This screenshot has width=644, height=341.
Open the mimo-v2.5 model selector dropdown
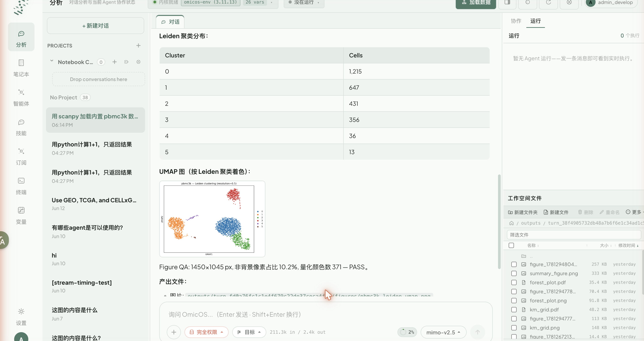click(x=443, y=332)
